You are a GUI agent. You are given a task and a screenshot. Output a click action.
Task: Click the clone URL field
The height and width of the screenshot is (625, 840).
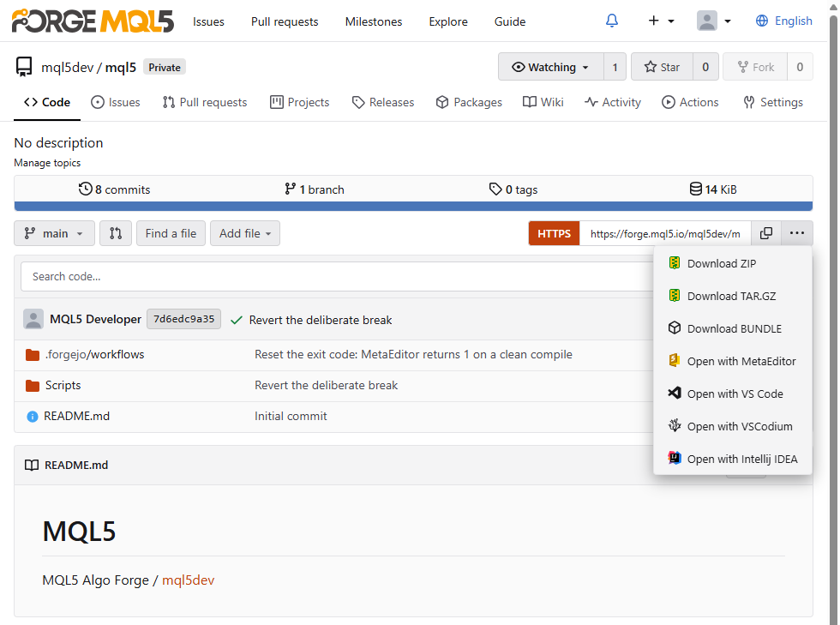(665, 233)
